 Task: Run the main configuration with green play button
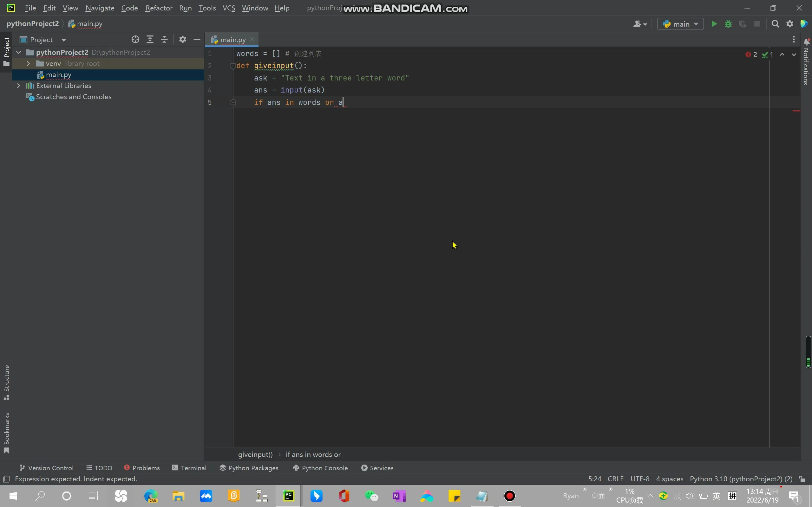pos(714,24)
